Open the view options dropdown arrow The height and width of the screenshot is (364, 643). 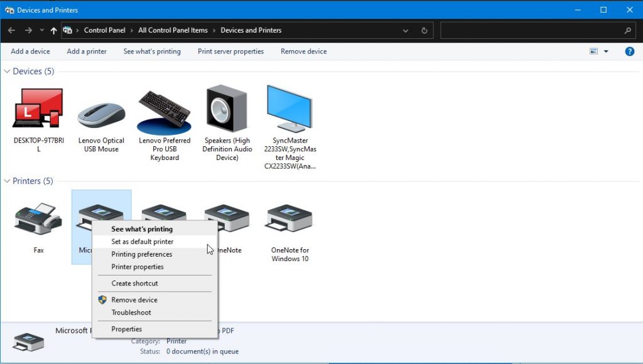606,51
